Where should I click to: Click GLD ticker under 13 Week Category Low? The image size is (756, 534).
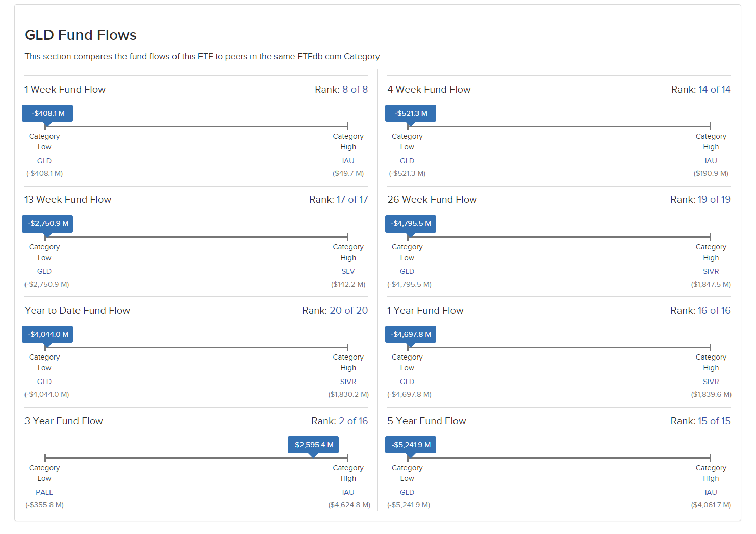[x=44, y=271]
